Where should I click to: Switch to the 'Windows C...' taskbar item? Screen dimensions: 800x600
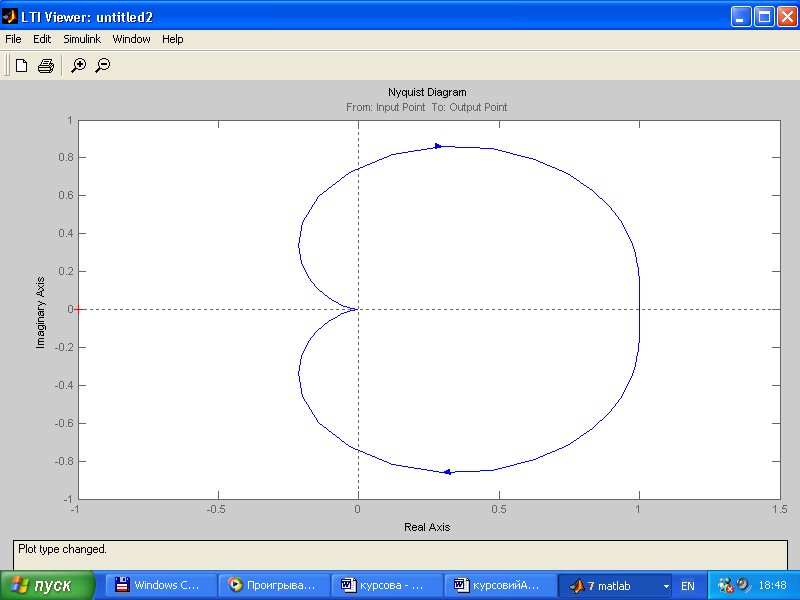161,585
